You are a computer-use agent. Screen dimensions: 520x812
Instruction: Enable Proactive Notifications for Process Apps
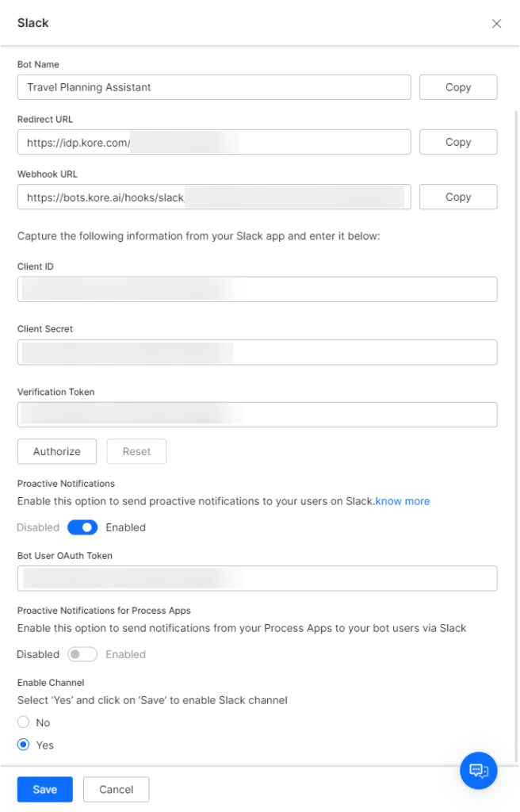click(82, 654)
